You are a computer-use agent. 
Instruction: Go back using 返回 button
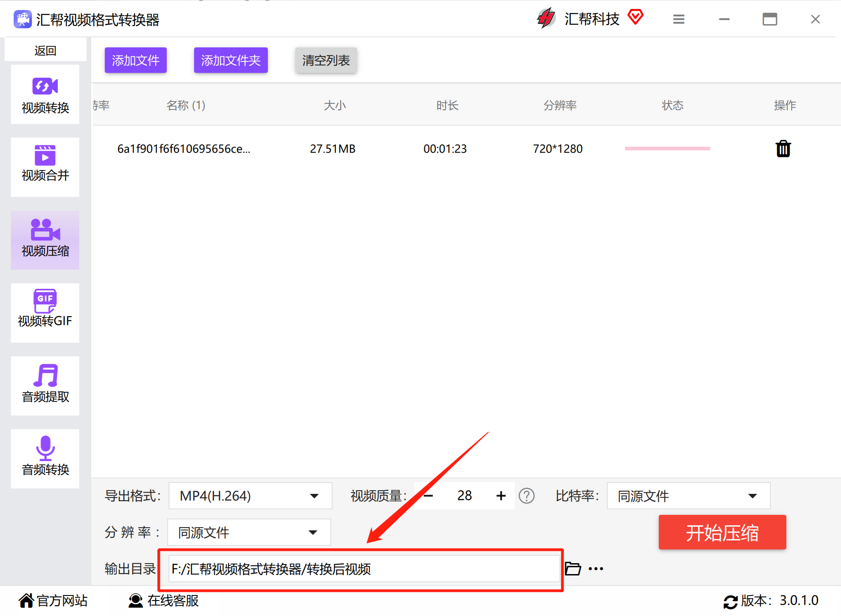tap(45, 50)
